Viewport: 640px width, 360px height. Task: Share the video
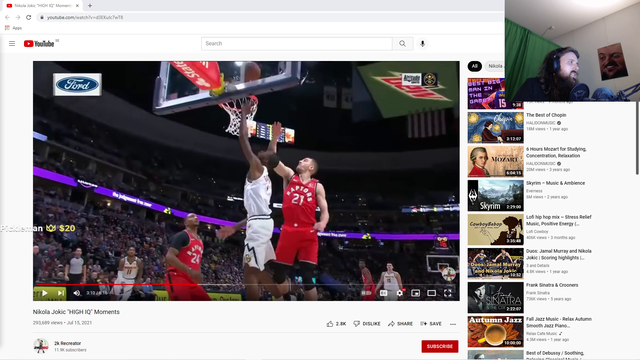click(400, 324)
